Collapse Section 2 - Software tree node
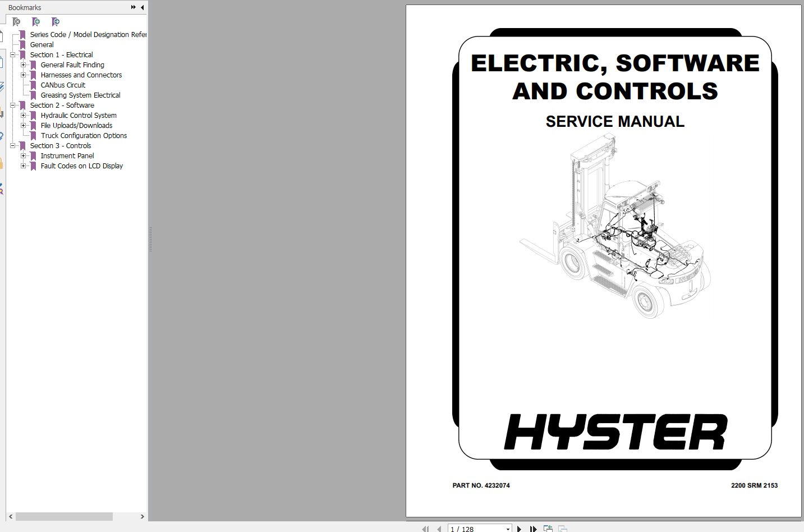 pos(12,106)
